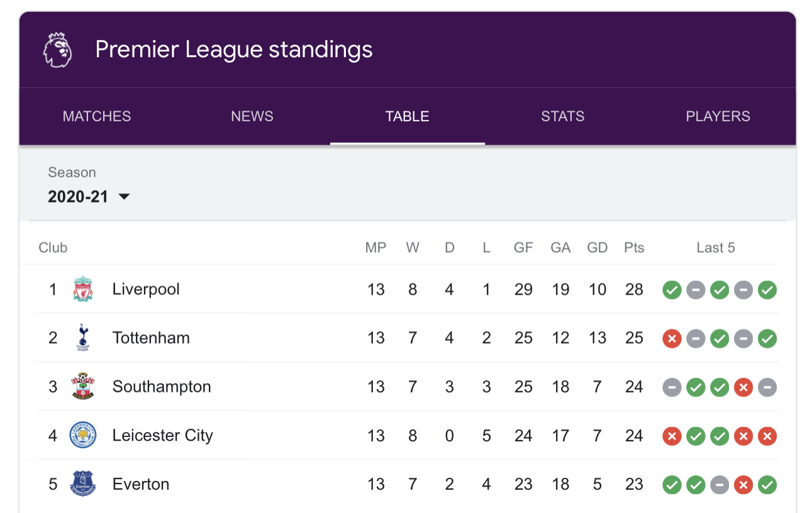812x513 pixels.
Task: Switch to the Matches tab
Action: pyautogui.click(x=97, y=116)
